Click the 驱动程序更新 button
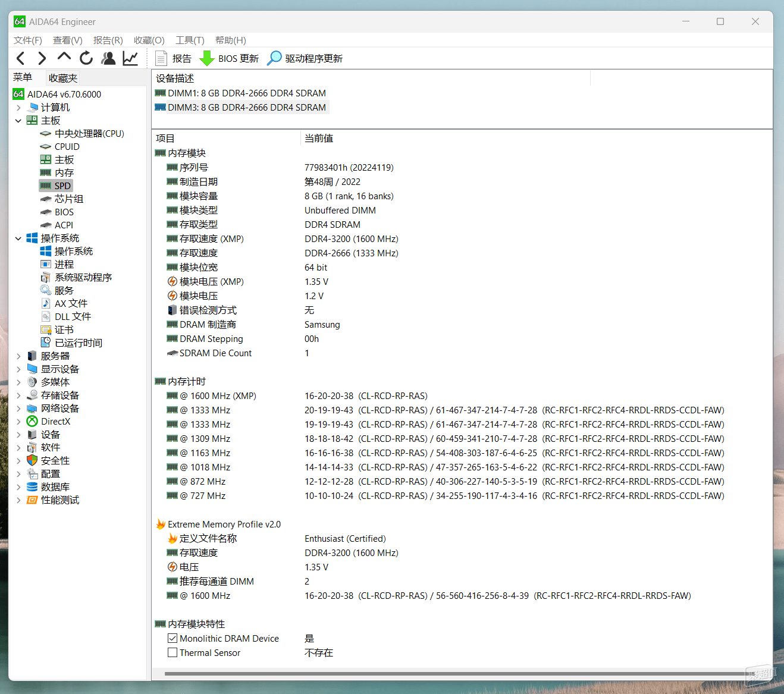 click(305, 58)
